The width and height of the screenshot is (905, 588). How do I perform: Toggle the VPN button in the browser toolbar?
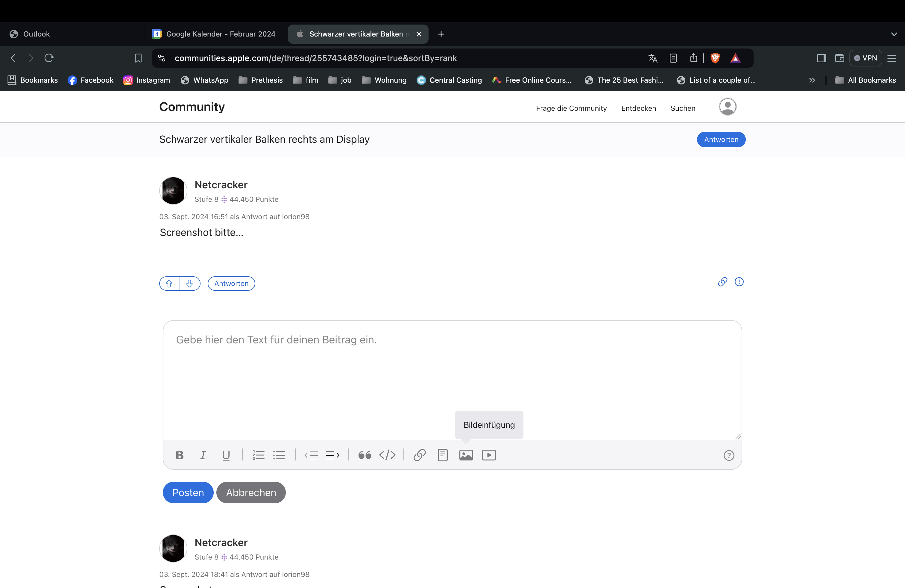pyautogui.click(x=865, y=58)
